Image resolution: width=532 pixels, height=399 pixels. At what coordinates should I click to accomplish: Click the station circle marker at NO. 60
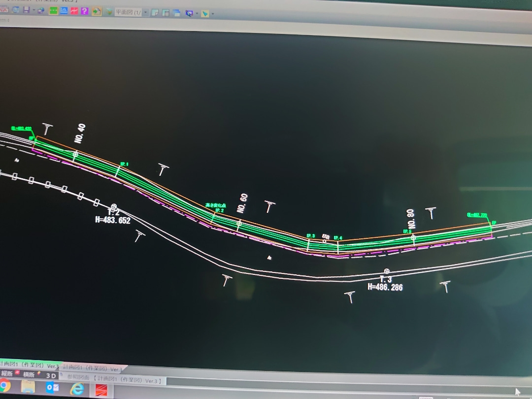[239, 224]
